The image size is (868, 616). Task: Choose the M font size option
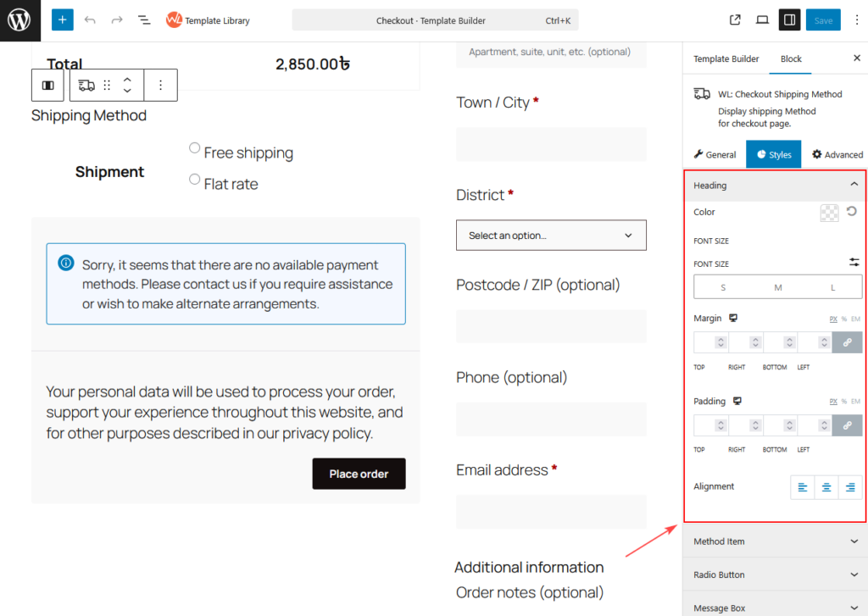777,287
